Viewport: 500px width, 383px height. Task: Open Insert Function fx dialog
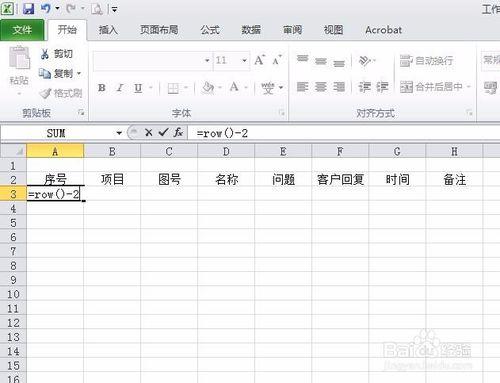(x=178, y=133)
